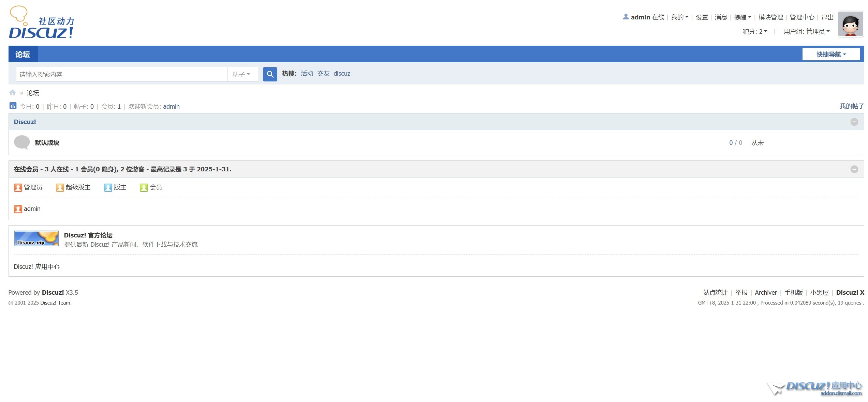Image resolution: width=868 pixels, height=402 pixels.
Task: Click Discuz! Team. footer link
Action: coord(56,303)
